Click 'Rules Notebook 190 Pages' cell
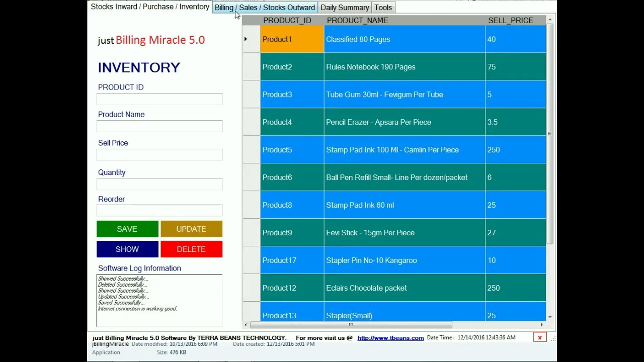The height and width of the screenshot is (362, 644). coord(405,67)
